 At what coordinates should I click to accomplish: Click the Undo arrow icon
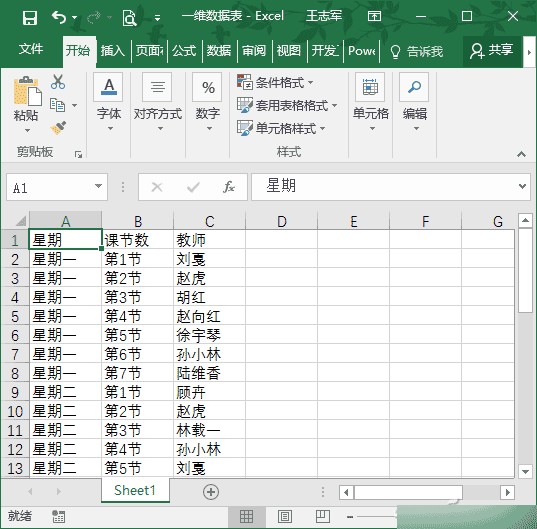[x=59, y=17]
